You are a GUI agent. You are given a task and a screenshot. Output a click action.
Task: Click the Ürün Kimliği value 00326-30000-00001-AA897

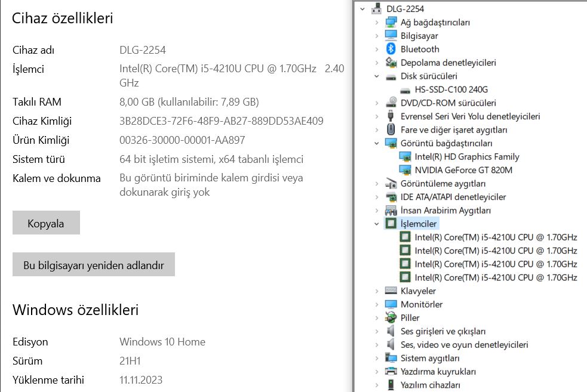click(x=182, y=140)
